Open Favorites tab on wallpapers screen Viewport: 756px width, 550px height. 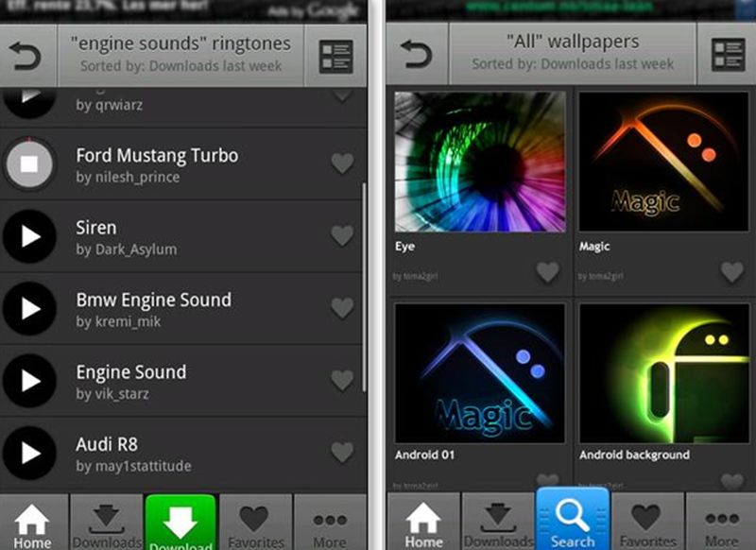pyautogui.click(x=647, y=523)
